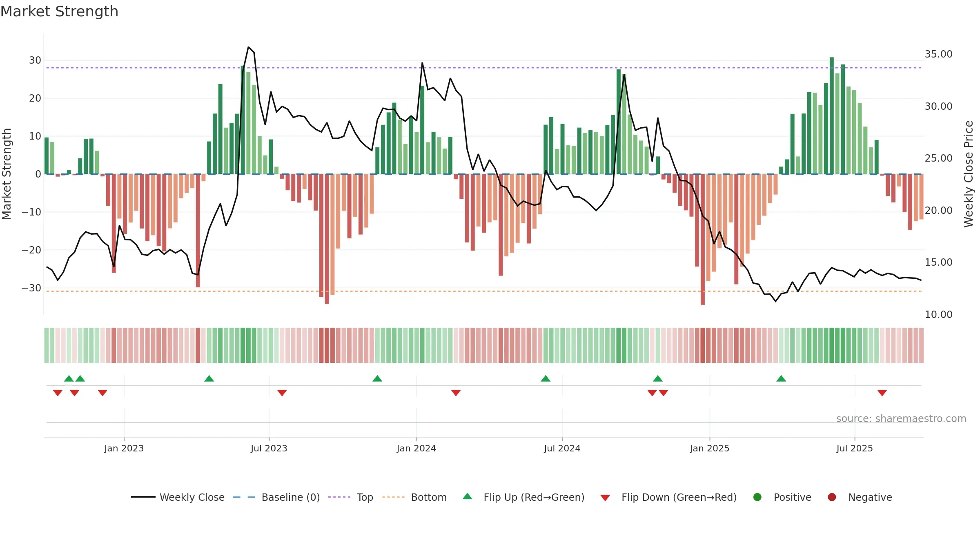Click the flip-down triangle after Jan 2024
The image size is (980, 551).
[456, 393]
